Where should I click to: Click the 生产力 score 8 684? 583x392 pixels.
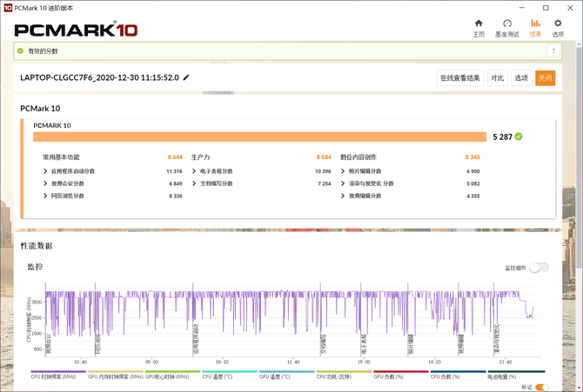(x=324, y=157)
